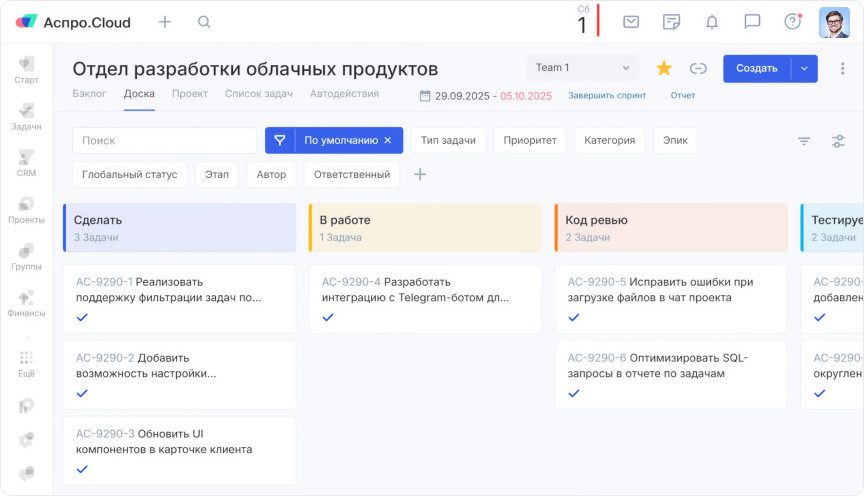
Task: Open Финансы section in sidebar
Action: [26, 303]
